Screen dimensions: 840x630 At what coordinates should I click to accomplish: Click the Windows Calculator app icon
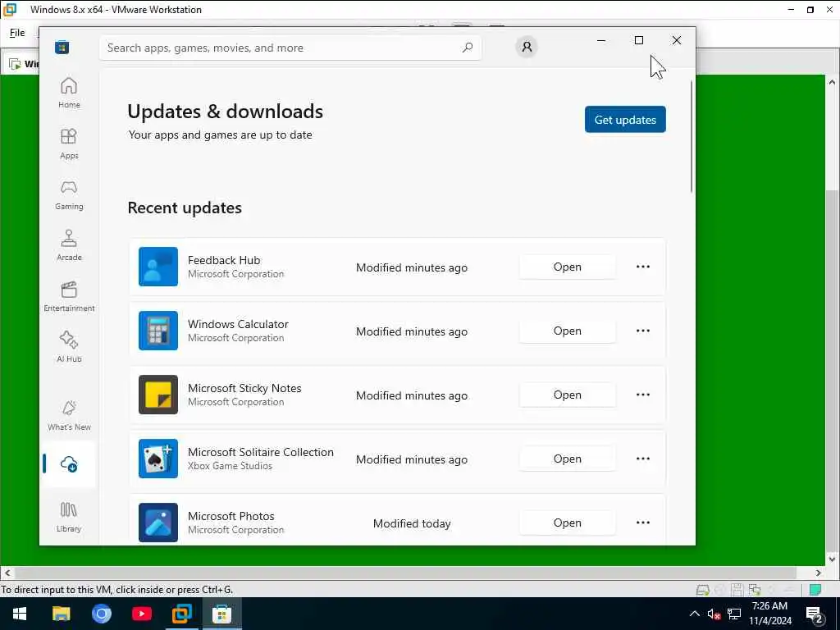point(158,331)
